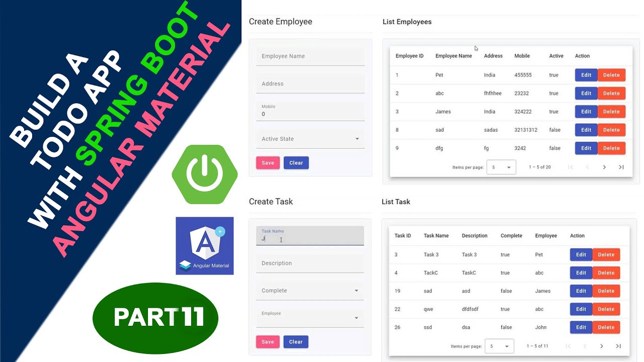Image resolution: width=644 pixels, height=362 pixels.
Task: Go to previous page in Task paginator
Action: coord(585,346)
